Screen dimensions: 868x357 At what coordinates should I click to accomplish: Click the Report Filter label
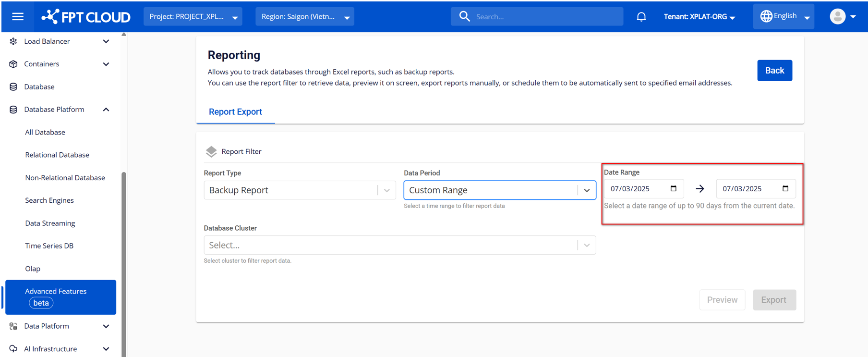pos(241,152)
